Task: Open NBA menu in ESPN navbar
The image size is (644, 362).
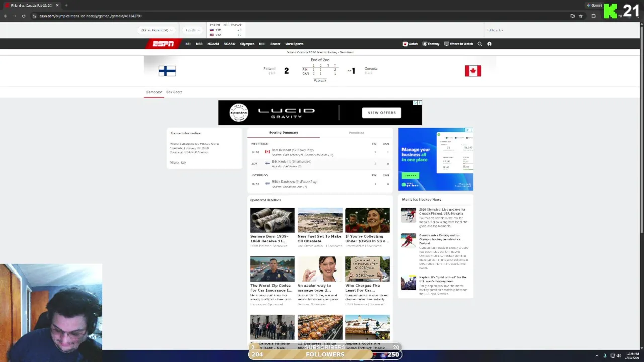Action: (x=199, y=44)
